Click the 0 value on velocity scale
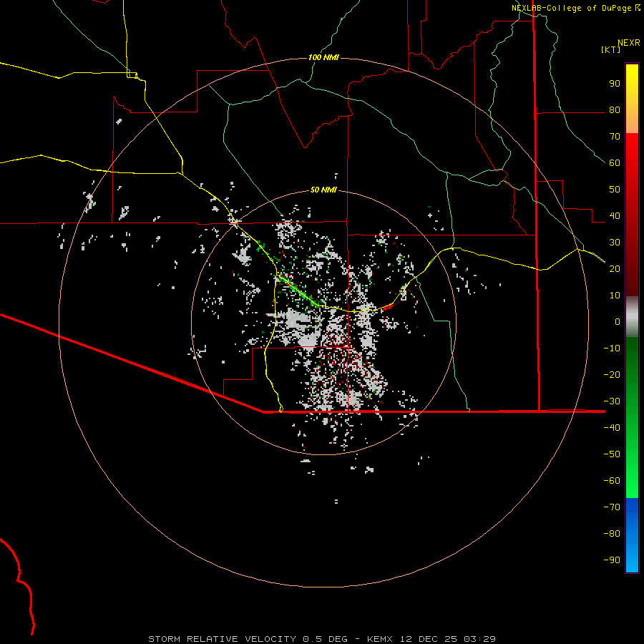The image size is (644, 644). 618,321
